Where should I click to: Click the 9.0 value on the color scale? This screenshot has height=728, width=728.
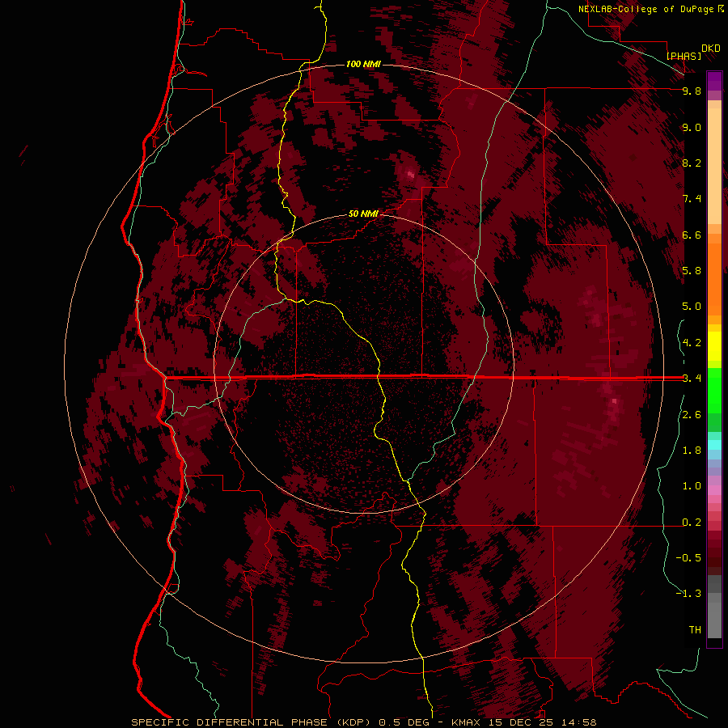coord(692,127)
